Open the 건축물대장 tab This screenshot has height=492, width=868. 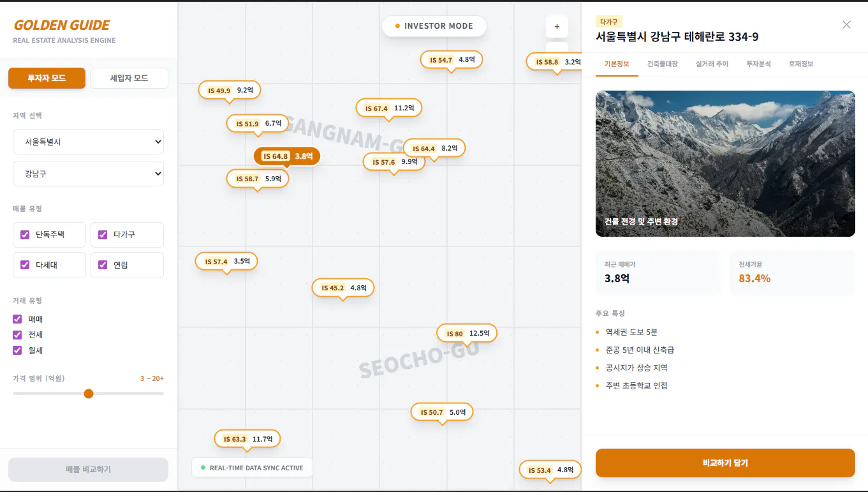coord(663,64)
